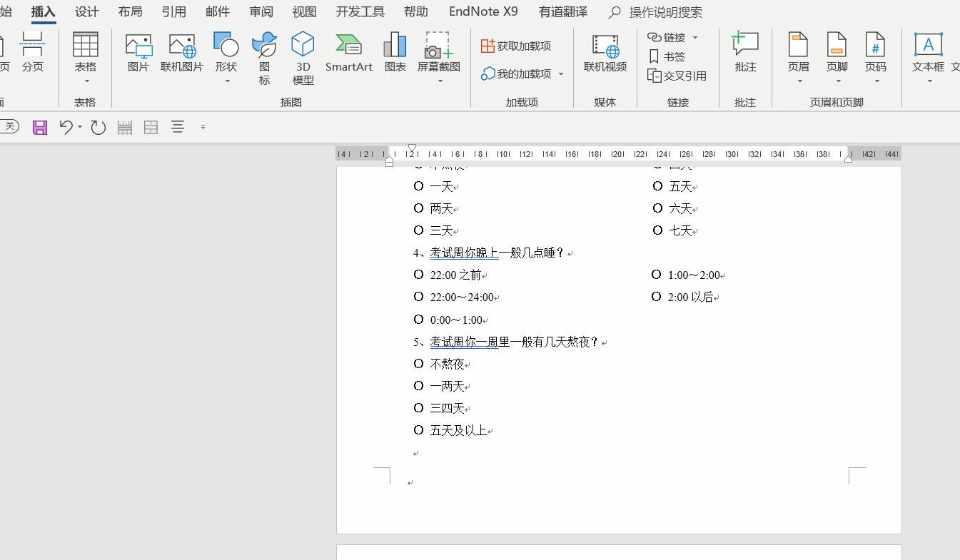Insert a cross-reference using 交叉引用
The height and width of the screenshot is (560, 960).
click(675, 76)
